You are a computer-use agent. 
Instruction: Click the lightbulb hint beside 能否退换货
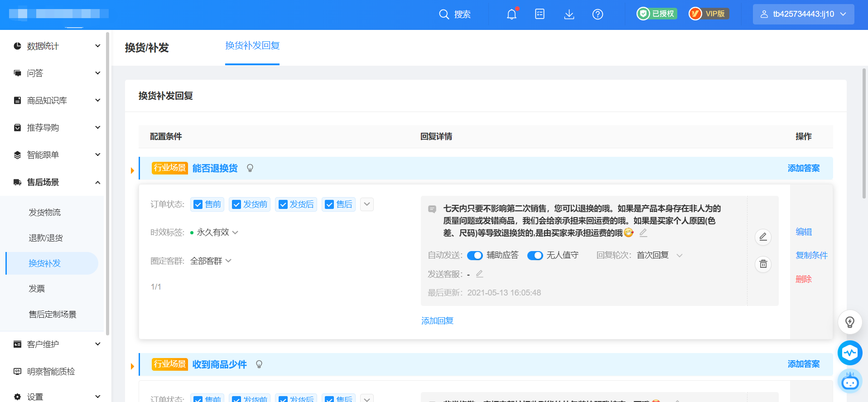pyautogui.click(x=250, y=168)
